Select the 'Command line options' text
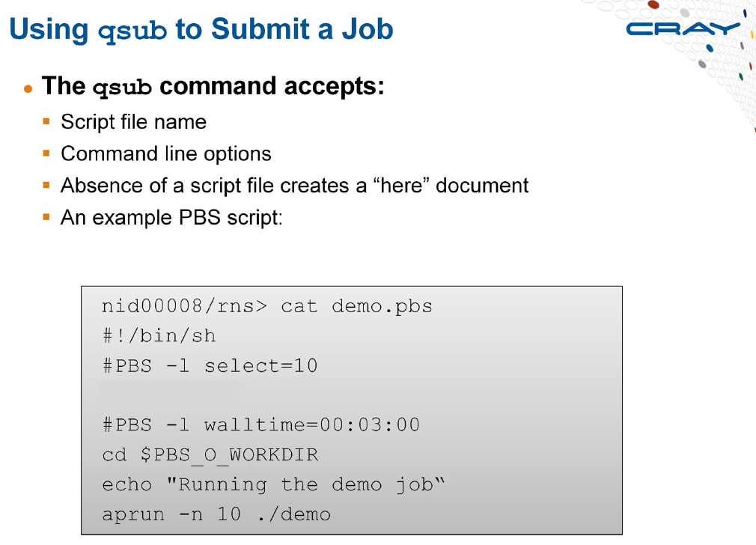 (166, 154)
